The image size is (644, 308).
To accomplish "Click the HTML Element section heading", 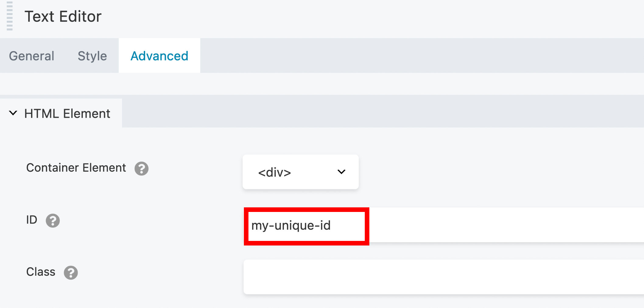I will (67, 113).
